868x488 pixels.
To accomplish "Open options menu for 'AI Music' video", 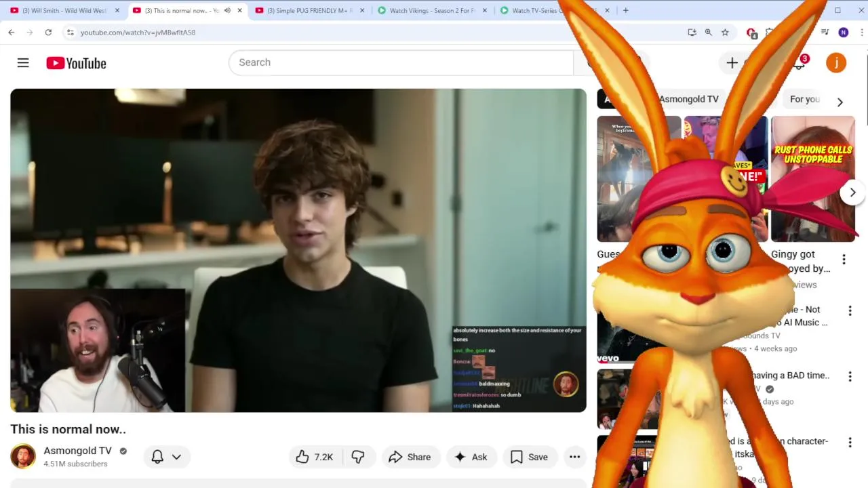I will pyautogui.click(x=850, y=310).
